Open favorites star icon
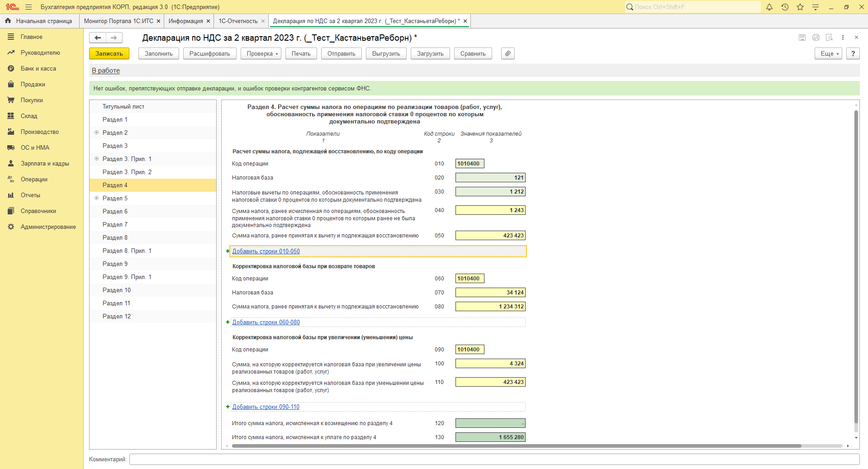The height and width of the screenshot is (469, 868). tap(800, 7)
